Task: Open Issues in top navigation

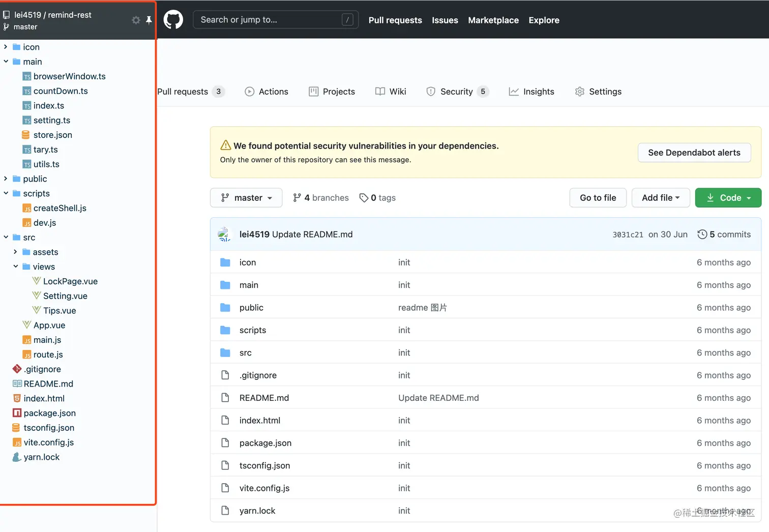Action: pos(445,20)
